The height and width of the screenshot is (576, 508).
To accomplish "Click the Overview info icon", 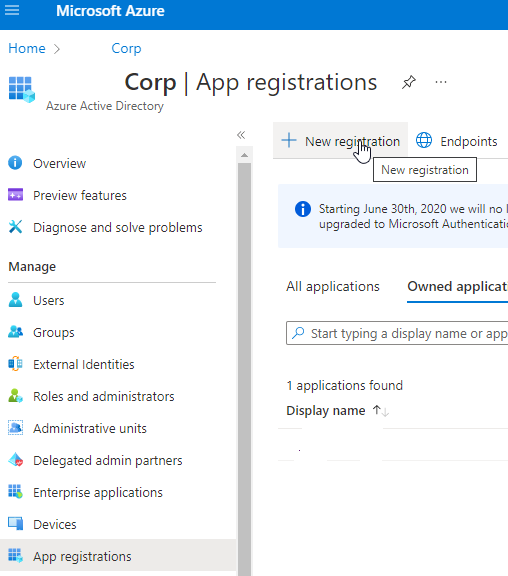I will 15,163.
